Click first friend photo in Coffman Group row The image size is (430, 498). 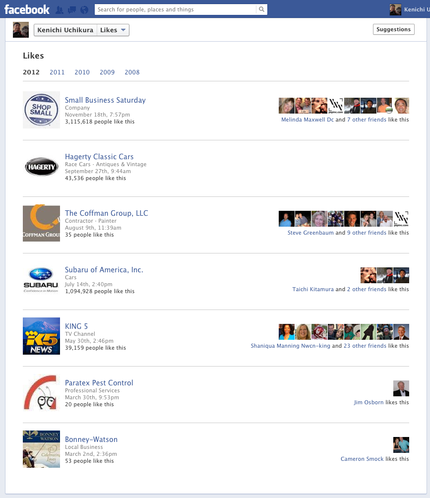(287, 219)
